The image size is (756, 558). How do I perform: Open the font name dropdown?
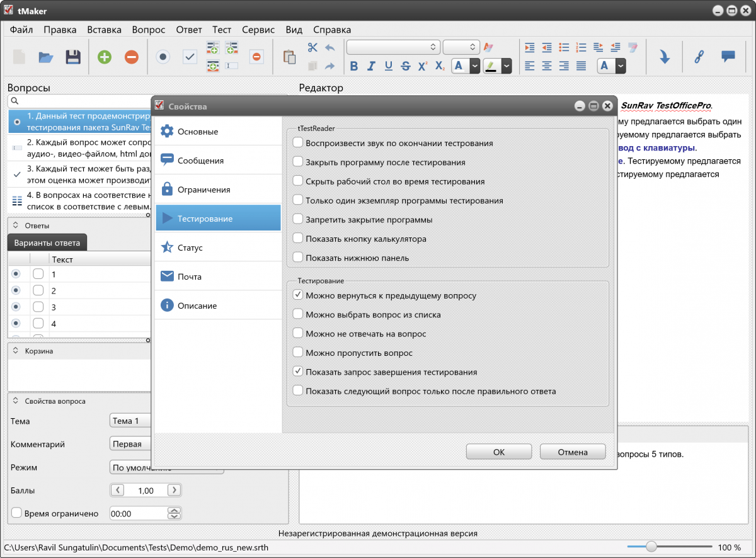tap(392, 47)
